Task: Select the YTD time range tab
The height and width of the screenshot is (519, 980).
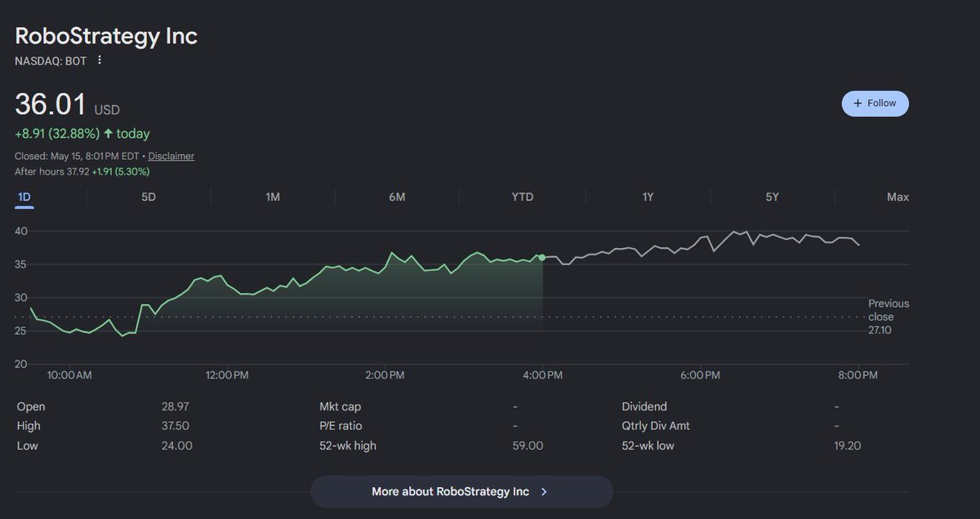Action: pyautogui.click(x=523, y=197)
